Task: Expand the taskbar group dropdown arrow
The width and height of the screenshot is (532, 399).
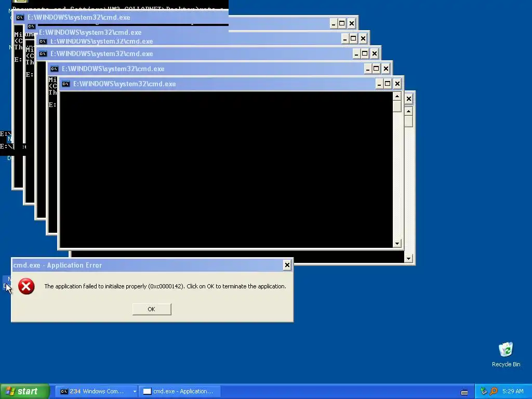Action: point(135,391)
